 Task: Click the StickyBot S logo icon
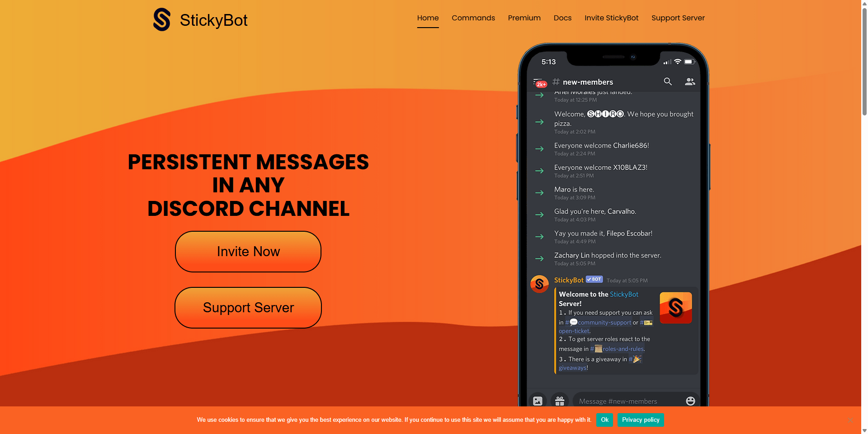162,20
